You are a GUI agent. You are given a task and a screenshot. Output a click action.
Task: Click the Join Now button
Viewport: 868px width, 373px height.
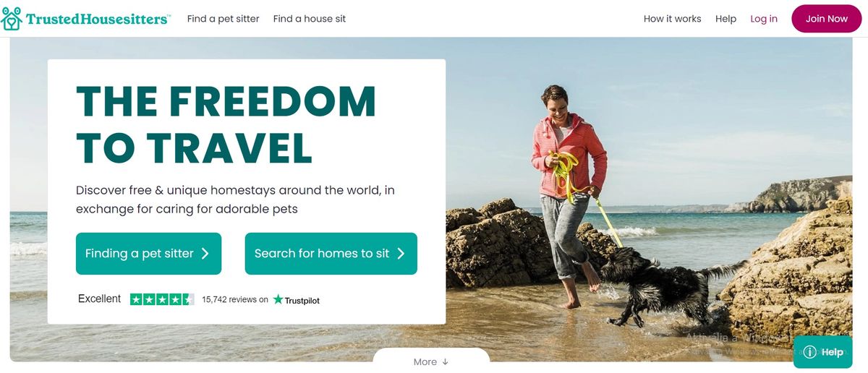[827, 19]
